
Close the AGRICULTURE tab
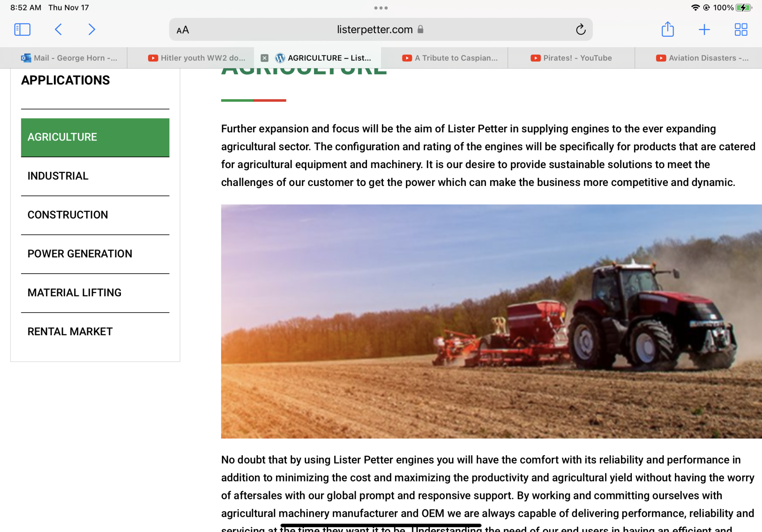tap(265, 58)
